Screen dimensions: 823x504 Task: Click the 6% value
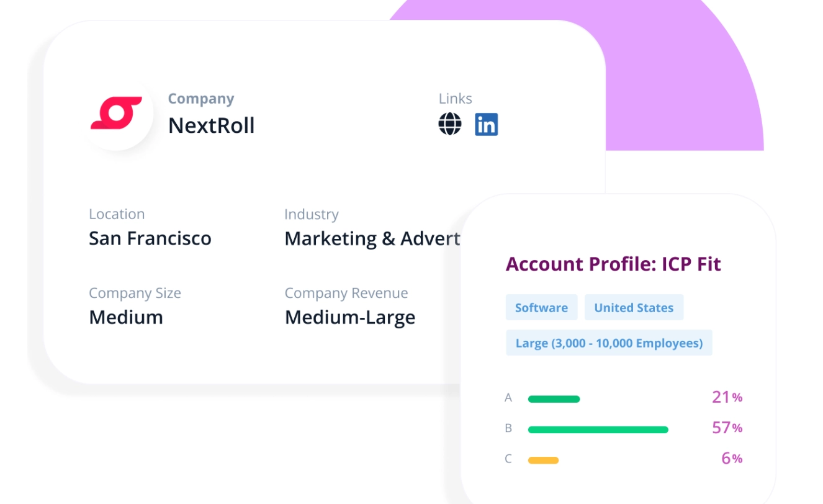(x=732, y=458)
